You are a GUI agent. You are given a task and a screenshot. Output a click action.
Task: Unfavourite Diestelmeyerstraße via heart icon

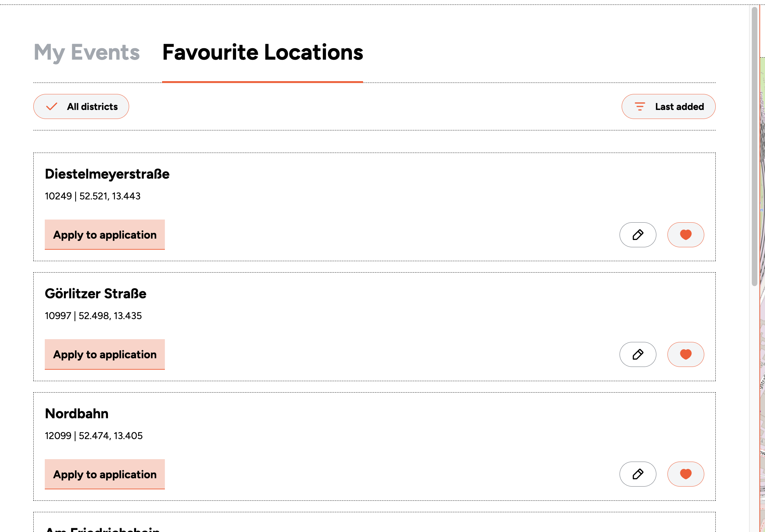pos(686,235)
